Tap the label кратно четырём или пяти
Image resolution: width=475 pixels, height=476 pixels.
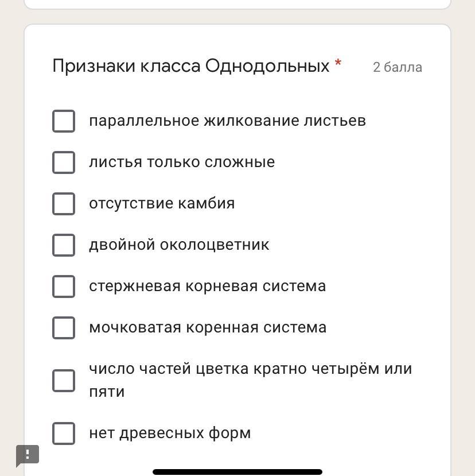(250, 380)
